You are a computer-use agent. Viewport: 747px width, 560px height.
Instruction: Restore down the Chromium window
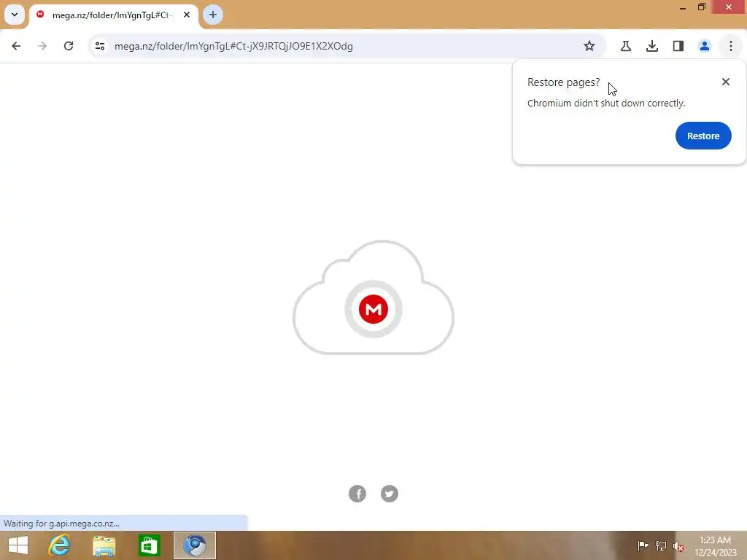(x=702, y=7)
